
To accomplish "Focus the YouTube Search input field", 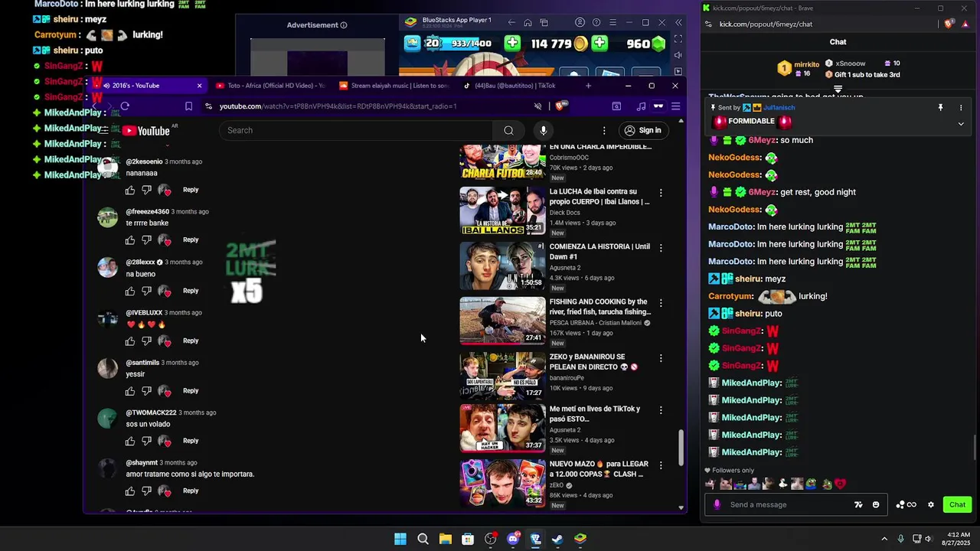I will (x=358, y=131).
